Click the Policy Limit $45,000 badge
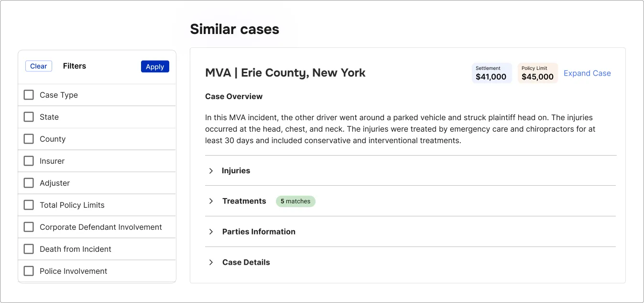Image resolution: width=644 pixels, height=303 pixels. tap(537, 73)
